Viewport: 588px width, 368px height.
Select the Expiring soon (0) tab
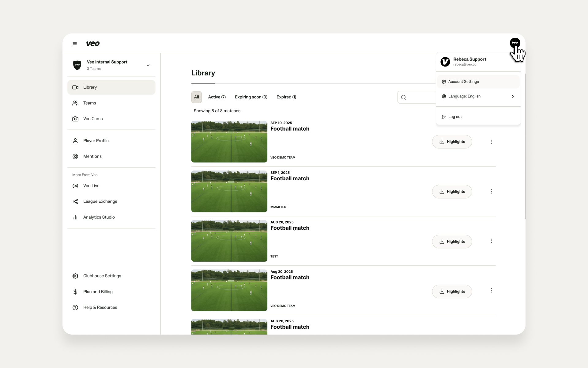[x=251, y=97]
